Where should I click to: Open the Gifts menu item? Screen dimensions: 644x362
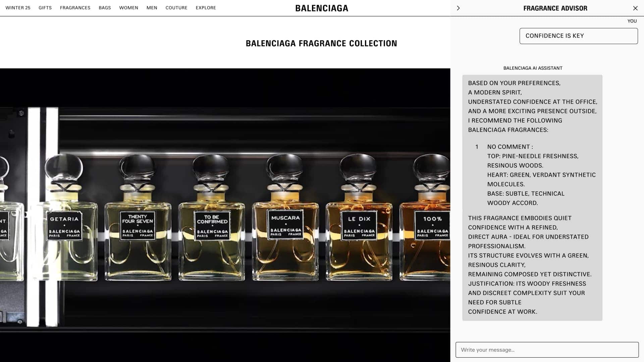45,8
